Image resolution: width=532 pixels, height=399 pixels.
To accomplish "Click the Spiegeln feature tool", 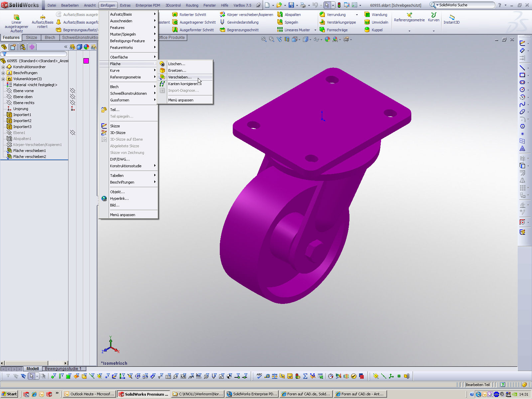I will [288, 22].
